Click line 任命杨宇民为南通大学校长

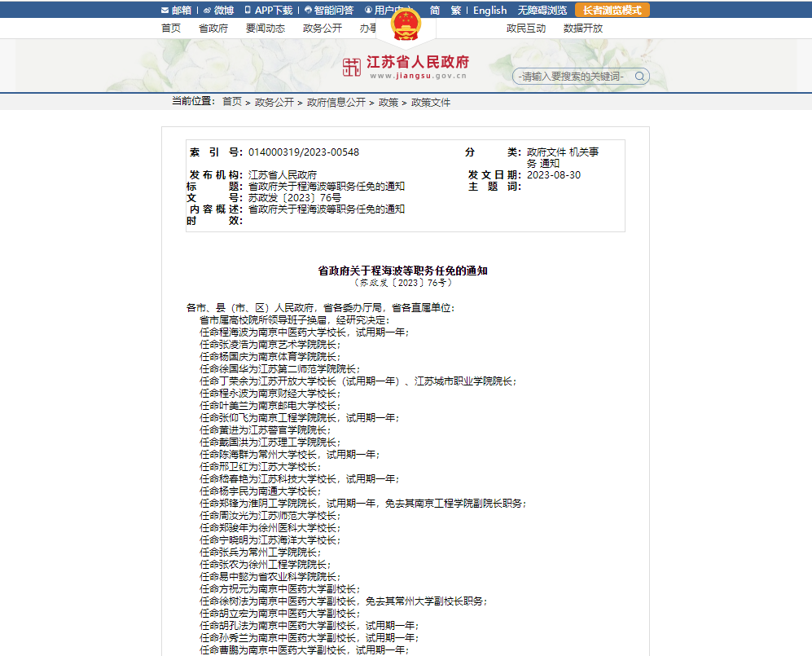pyautogui.click(x=261, y=491)
